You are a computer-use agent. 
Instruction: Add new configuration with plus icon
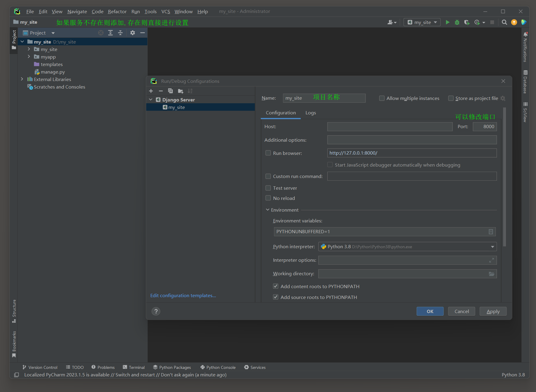[x=151, y=91]
